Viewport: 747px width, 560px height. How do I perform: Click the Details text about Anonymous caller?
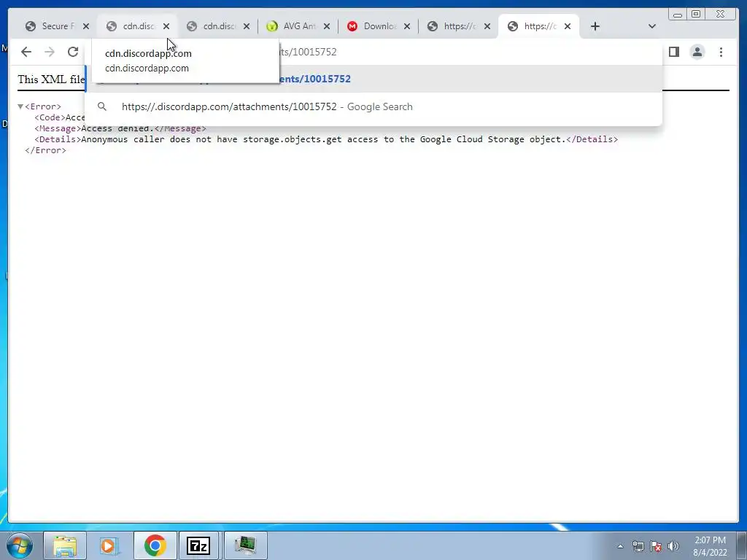tap(326, 139)
